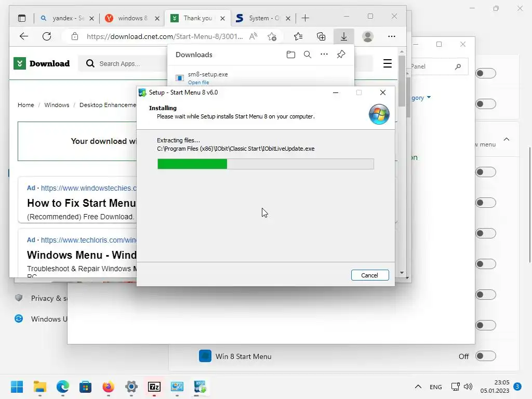Open notification badge showing 3

click(x=517, y=387)
